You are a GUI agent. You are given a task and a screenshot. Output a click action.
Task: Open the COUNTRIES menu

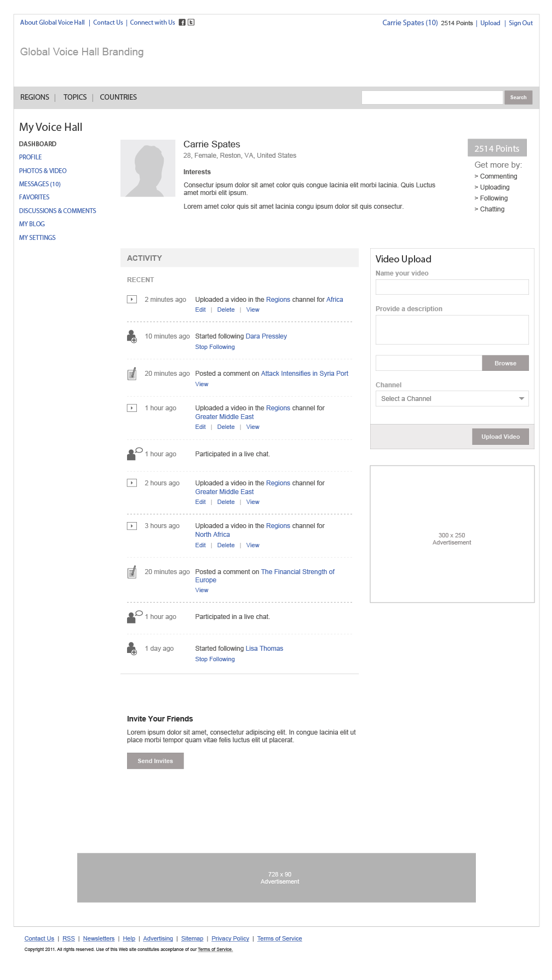[x=118, y=98]
